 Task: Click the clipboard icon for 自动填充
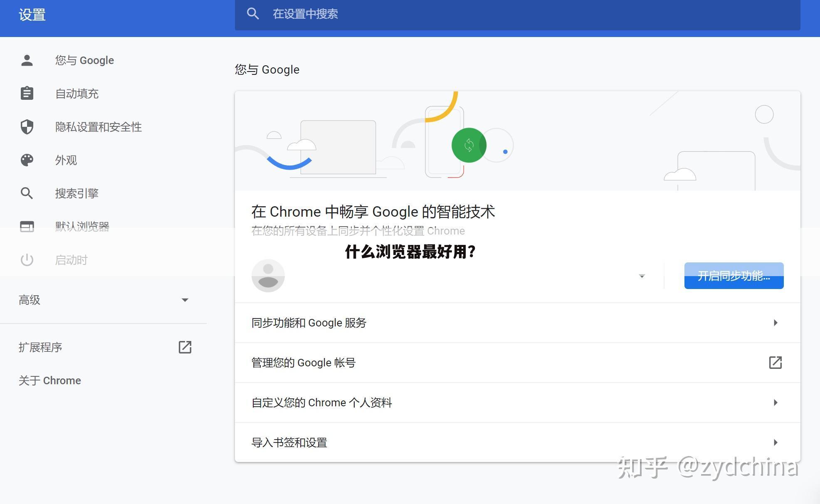tap(27, 94)
